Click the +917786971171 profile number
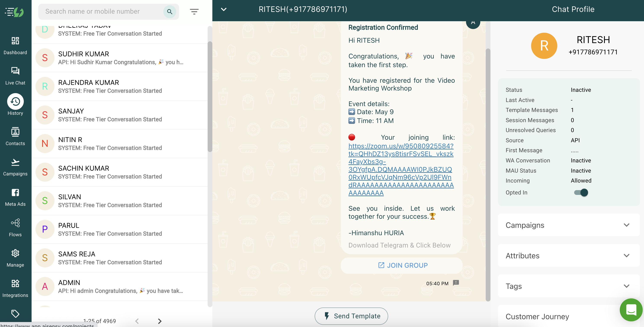This screenshot has height=327, width=644. click(x=593, y=52)
